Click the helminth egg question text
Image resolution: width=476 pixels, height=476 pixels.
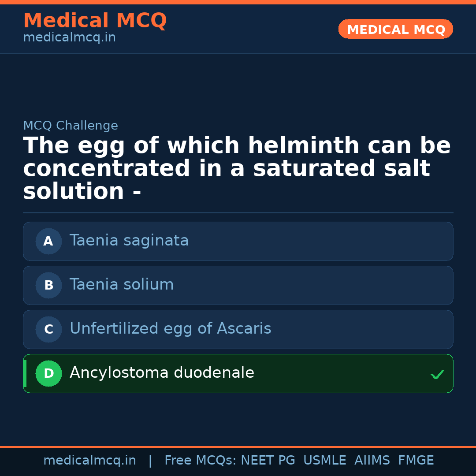pos(237,168)
